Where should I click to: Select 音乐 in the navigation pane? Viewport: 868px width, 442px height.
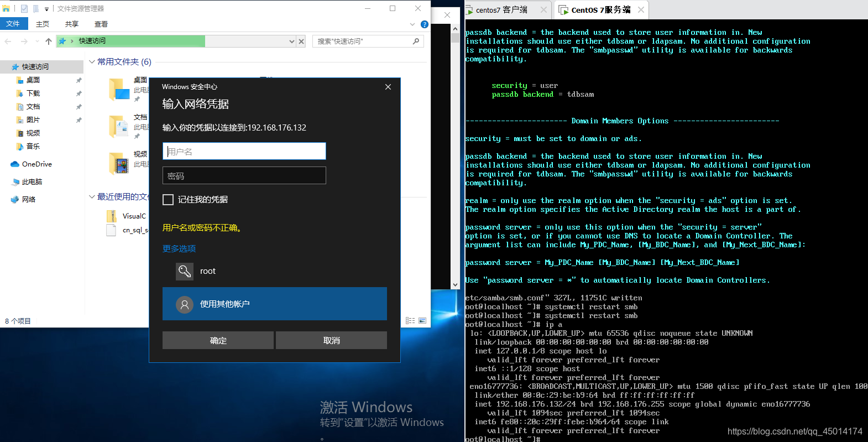[33, 147]
